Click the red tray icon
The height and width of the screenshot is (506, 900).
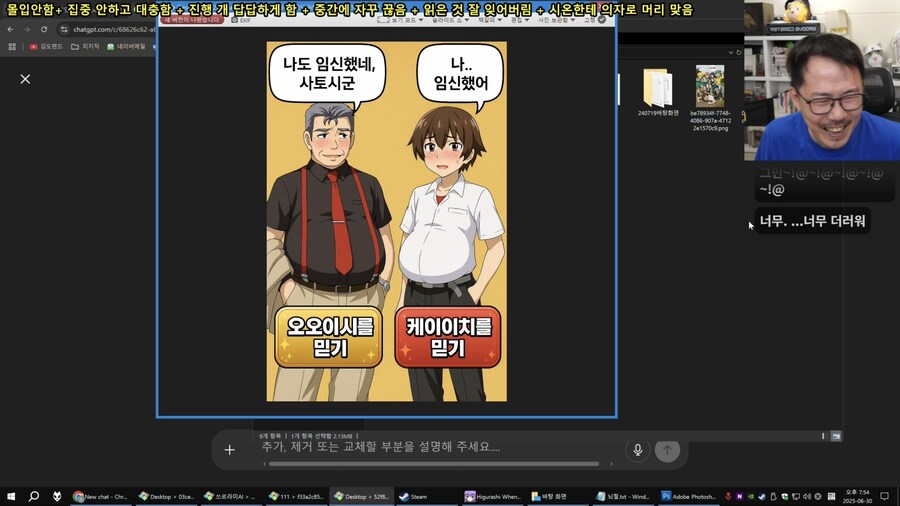point(728,496)
